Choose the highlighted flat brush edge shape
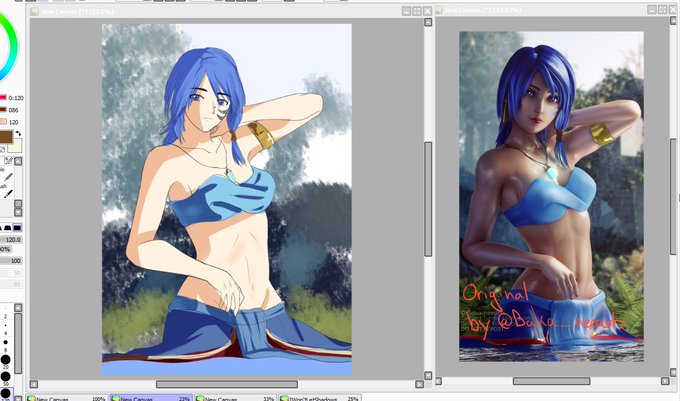680x401 pixels. (17, 228)
